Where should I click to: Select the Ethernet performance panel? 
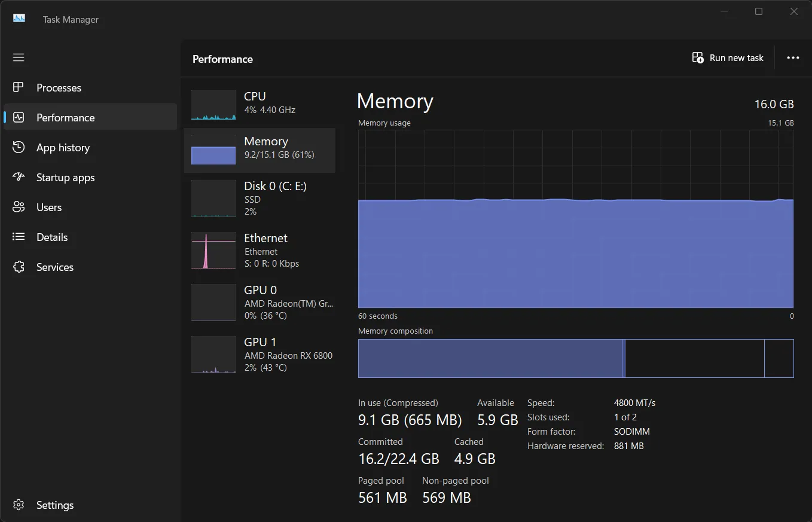click(257, 250)
